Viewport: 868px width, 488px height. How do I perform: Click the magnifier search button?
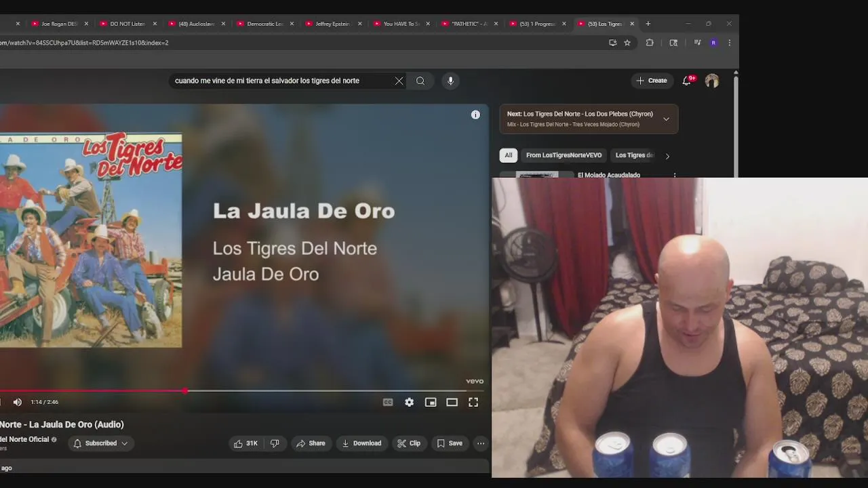(420, 81)
